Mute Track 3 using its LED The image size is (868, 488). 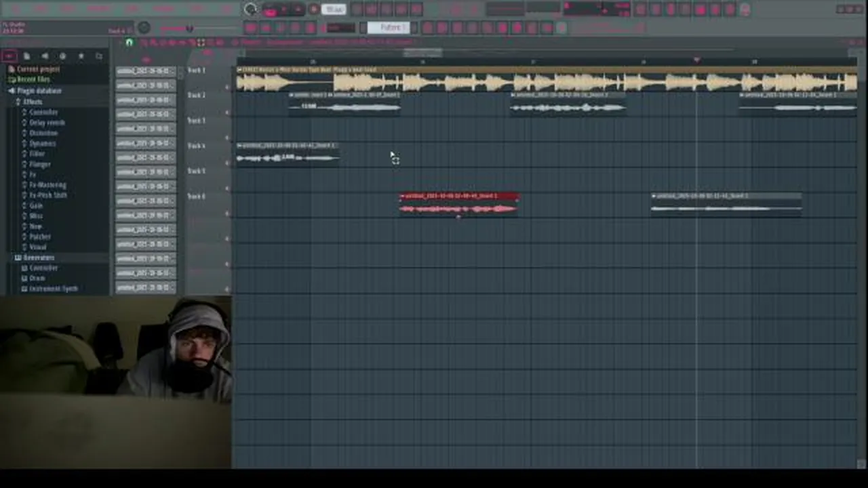pos(227,138)
